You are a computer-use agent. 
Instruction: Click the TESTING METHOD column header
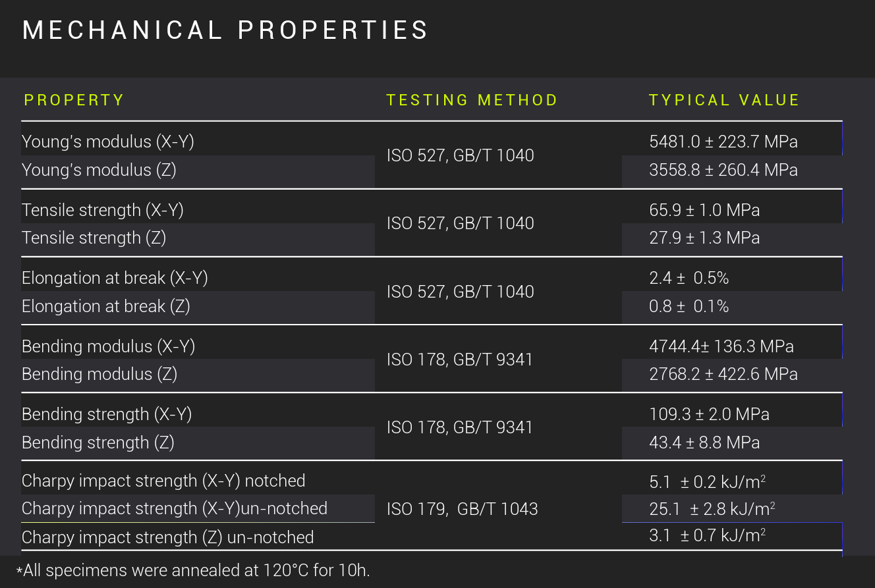click(x=472, y=100)
